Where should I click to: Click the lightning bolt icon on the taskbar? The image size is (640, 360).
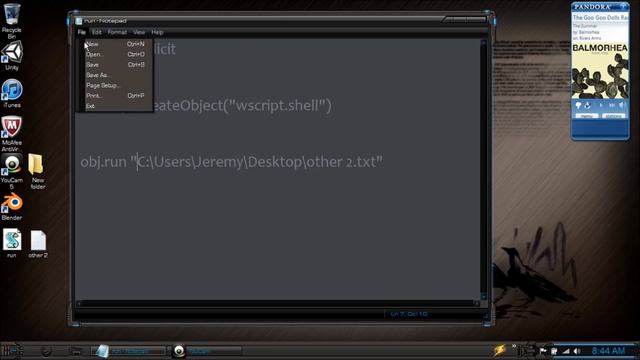click(x=500, y=350)
